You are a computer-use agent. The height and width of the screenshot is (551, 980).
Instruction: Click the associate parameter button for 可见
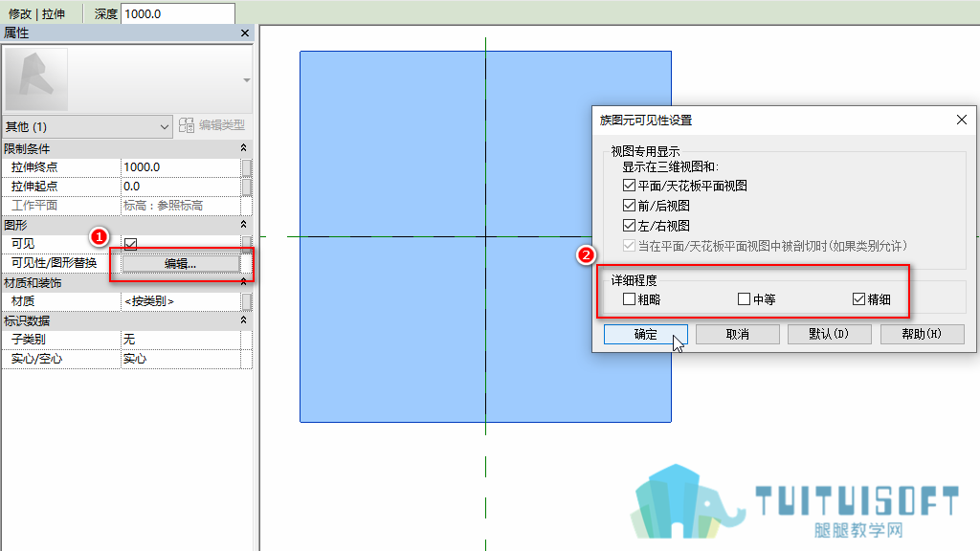click(247, 242)
